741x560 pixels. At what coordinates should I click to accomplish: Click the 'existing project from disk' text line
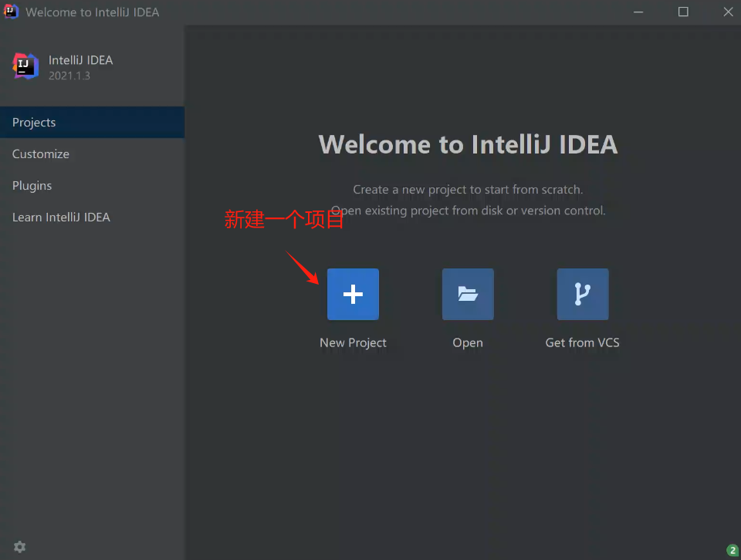[x=468, y=211]
